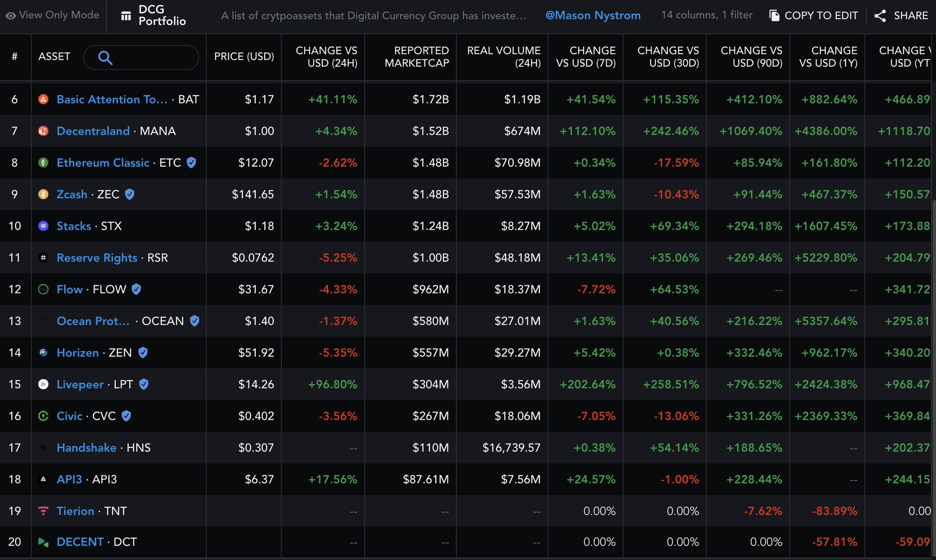Click the DECENT logo icon
Screen dimensions: 936x560
[x=43, y=542]
